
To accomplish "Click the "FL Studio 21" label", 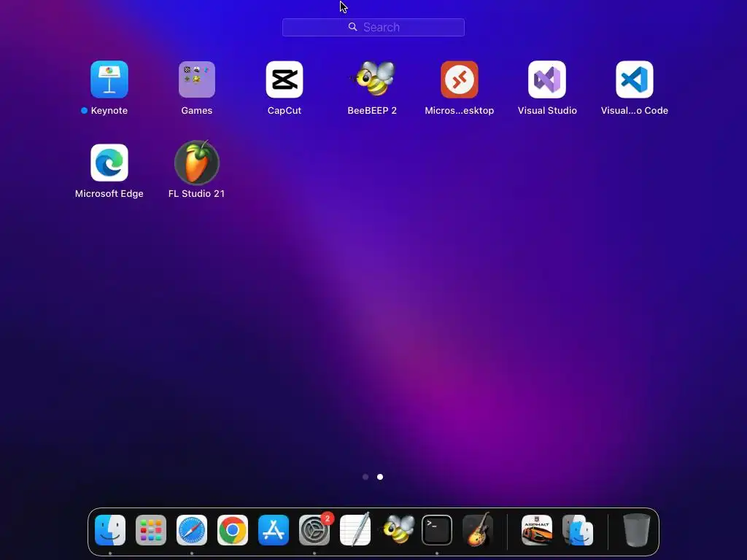I will pos(196,194).
